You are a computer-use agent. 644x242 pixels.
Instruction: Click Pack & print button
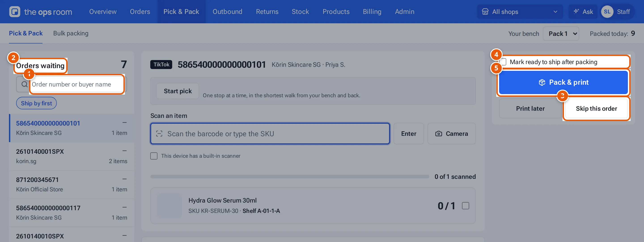[x=563, y=82]
